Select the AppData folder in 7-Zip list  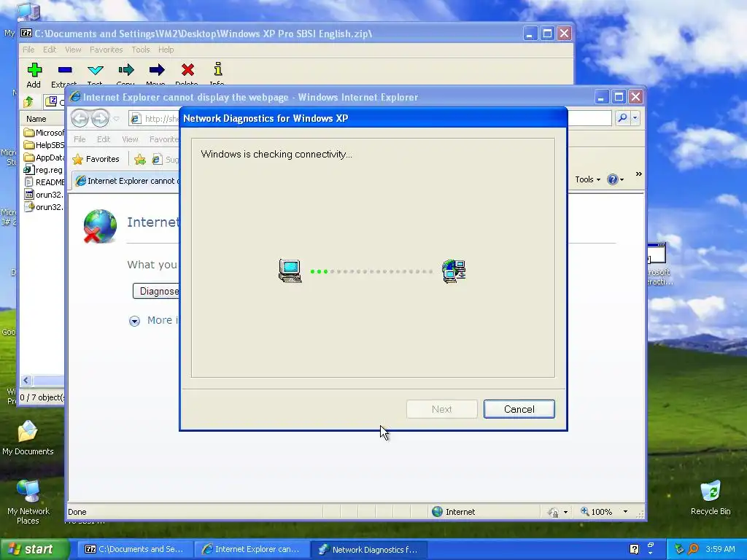[44, 157]
